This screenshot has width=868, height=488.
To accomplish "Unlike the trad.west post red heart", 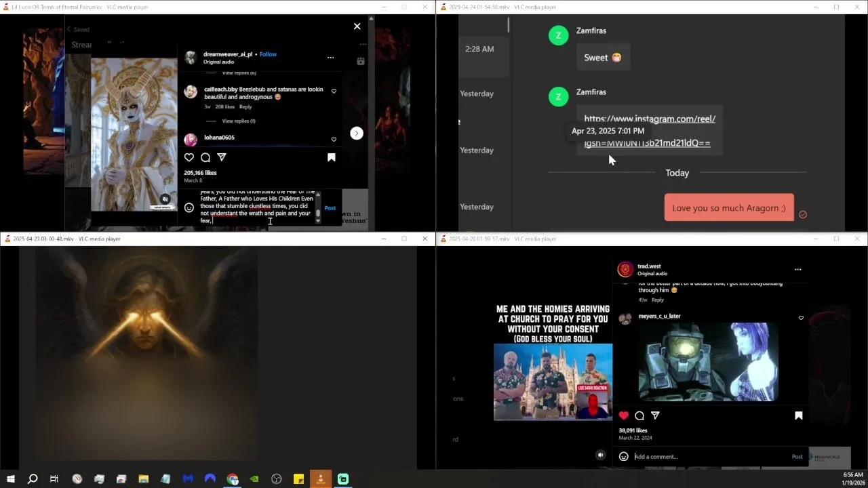I will pos(624,415).
